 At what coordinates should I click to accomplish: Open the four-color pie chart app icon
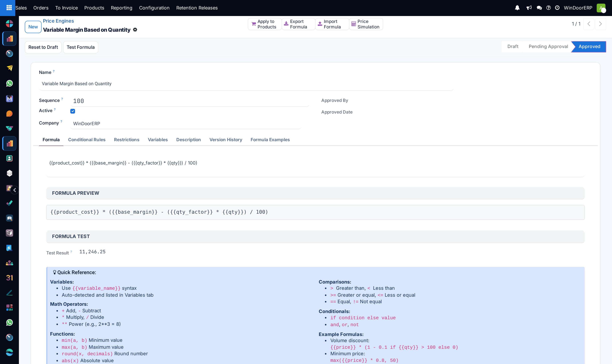point(9,23)
